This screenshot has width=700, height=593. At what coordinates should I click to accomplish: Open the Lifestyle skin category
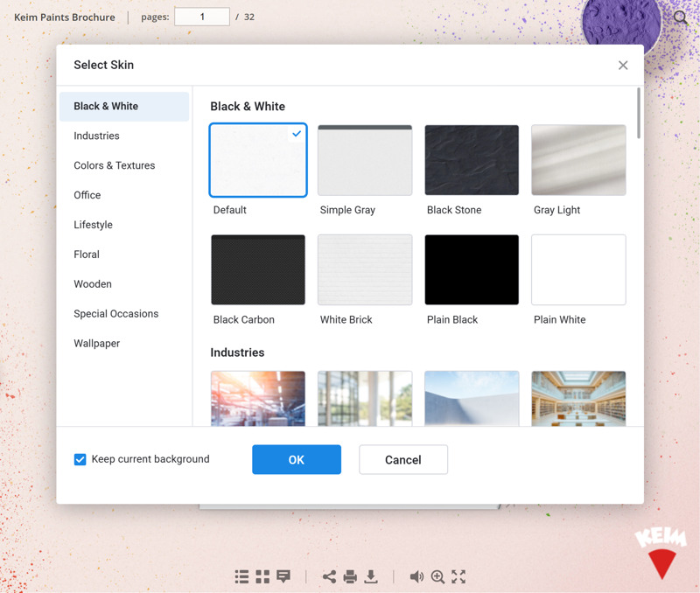point(124,225)
